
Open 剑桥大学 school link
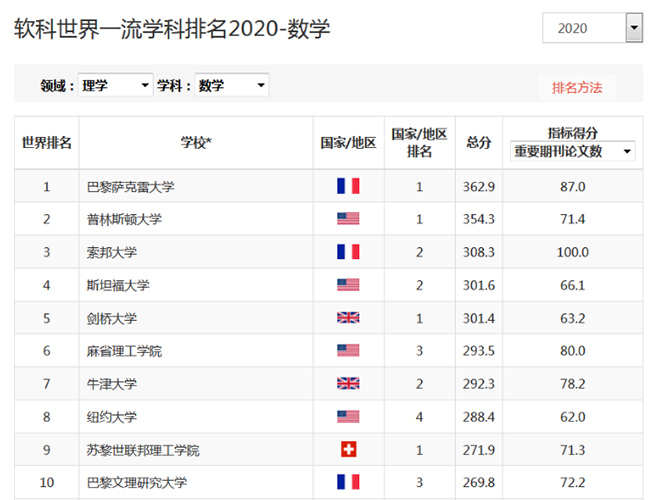[x=112, y=318]
